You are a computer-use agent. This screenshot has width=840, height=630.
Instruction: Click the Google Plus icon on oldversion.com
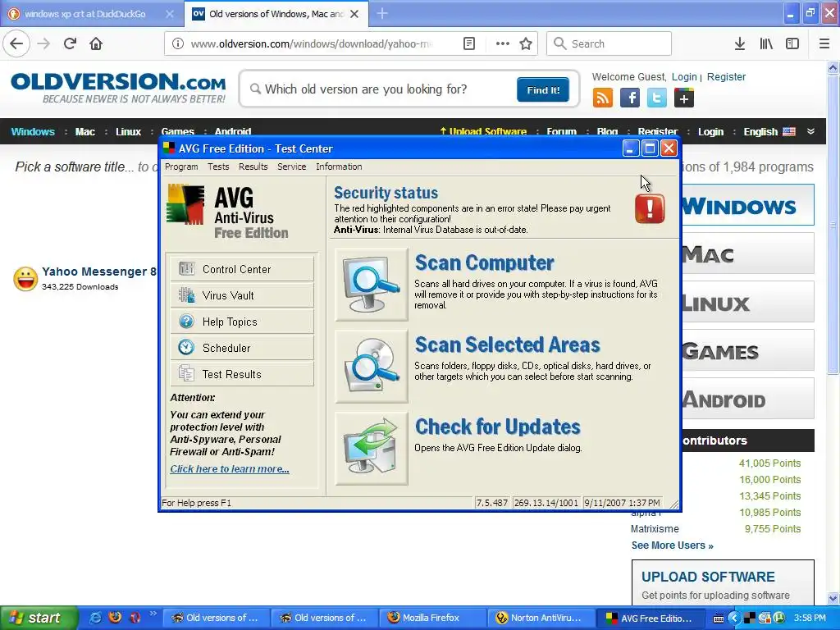(x=684, y=98)
